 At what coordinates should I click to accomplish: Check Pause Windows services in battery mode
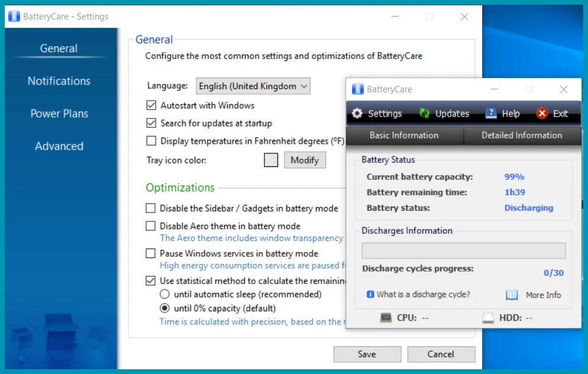point(150,254)
